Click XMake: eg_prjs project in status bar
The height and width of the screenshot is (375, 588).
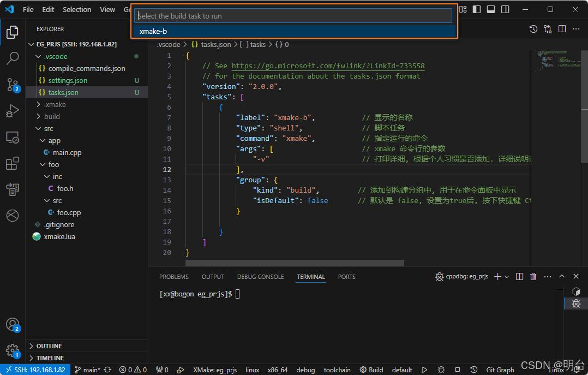pos(215,370)
